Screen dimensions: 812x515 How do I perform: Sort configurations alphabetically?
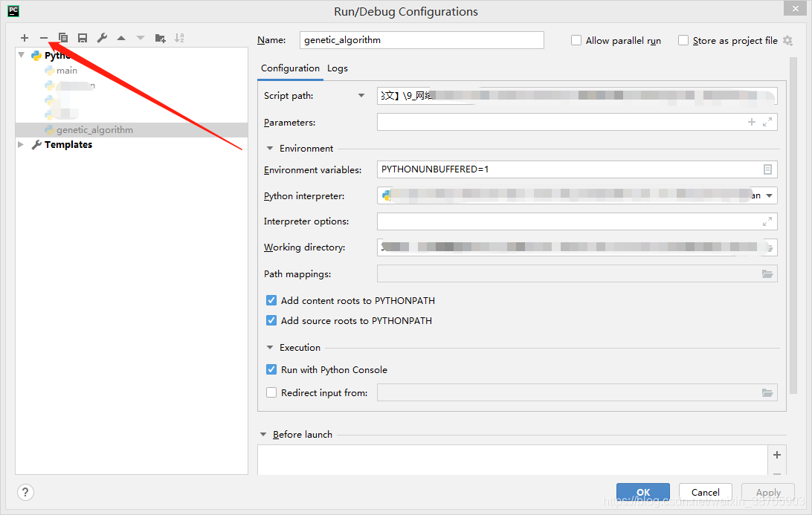179,38
